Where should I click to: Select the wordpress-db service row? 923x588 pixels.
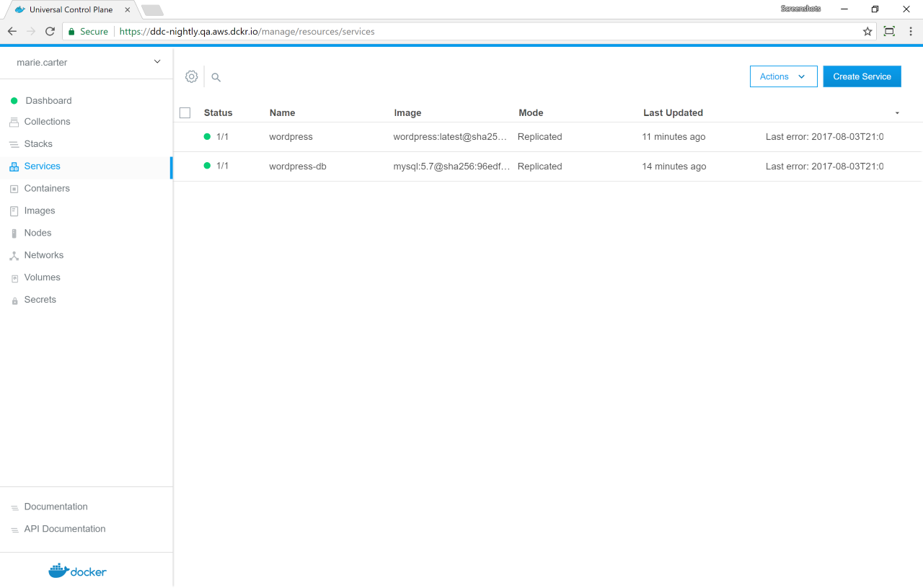coord(298,166)
